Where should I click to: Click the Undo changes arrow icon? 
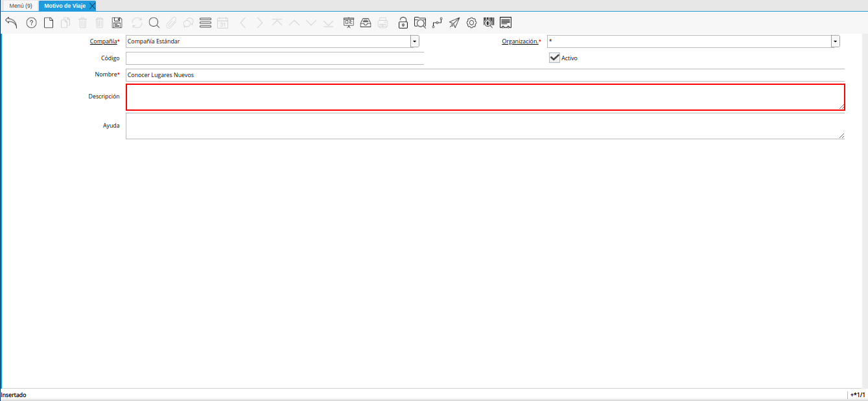(11, 23)
